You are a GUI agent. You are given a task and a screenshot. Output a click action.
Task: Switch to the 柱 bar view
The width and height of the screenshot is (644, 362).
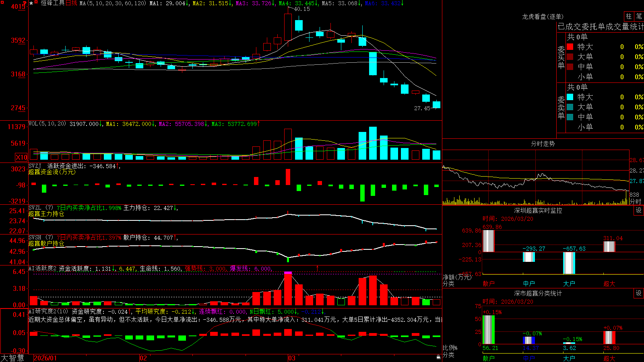pos(629,16)
